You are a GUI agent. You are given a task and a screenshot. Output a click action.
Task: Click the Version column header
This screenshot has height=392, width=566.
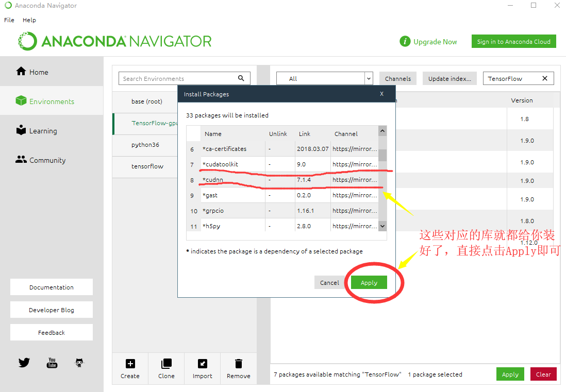(522, 100)
